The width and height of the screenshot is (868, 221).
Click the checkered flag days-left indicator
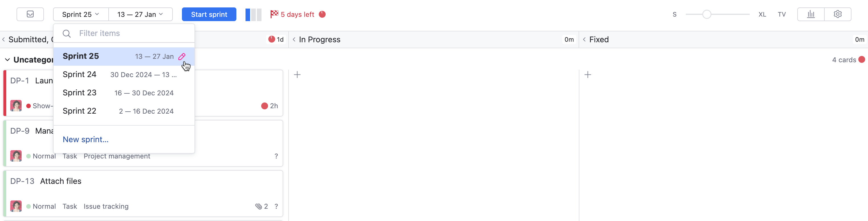point(274,14)
